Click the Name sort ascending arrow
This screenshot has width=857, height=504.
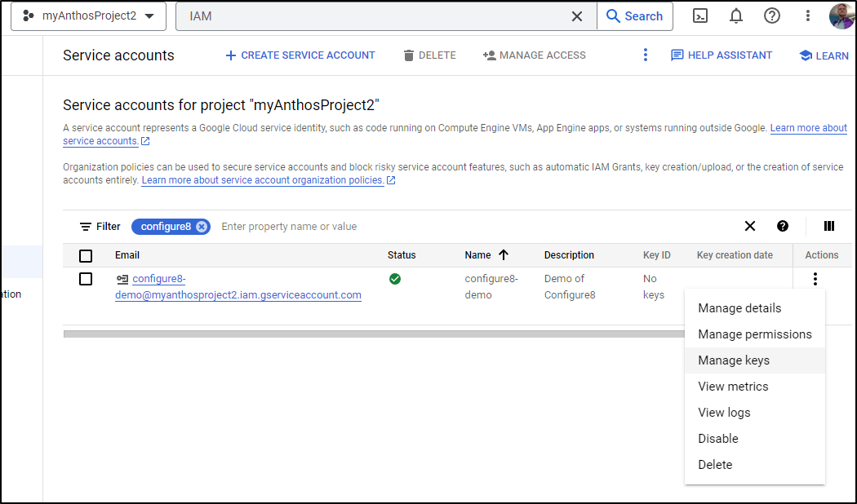(504, 255)
